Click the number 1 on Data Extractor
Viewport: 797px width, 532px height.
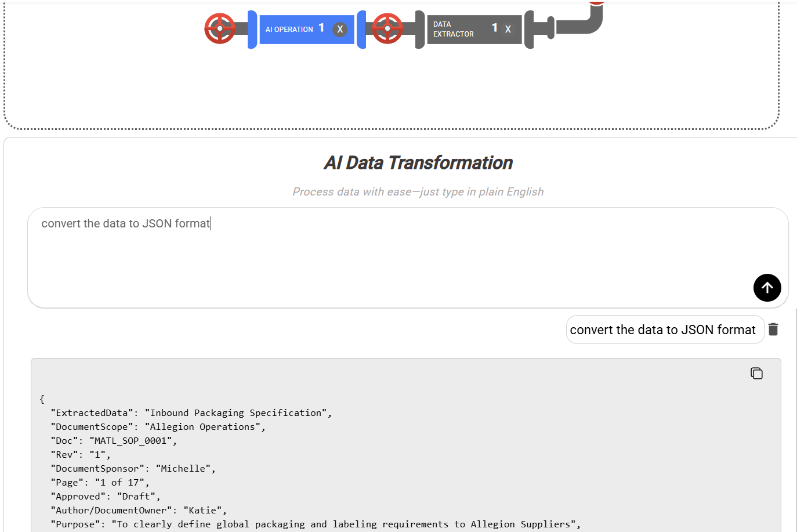point(495,27)
